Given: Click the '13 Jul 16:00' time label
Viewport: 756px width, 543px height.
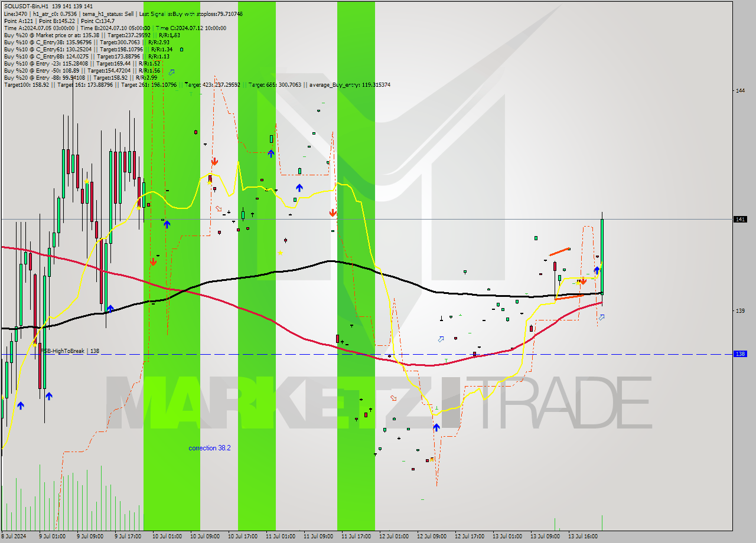Looking at the screenshot, I should pos(582,537).
